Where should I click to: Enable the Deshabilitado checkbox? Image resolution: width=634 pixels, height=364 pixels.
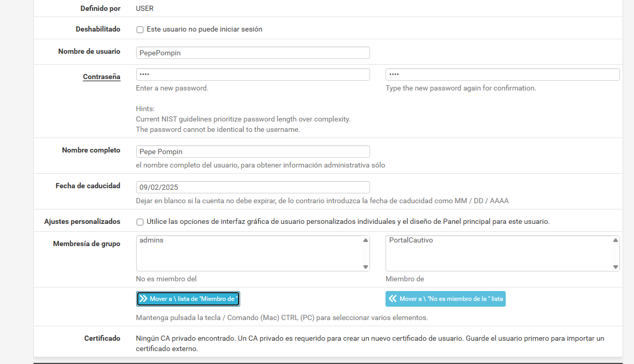click(140, 30)
